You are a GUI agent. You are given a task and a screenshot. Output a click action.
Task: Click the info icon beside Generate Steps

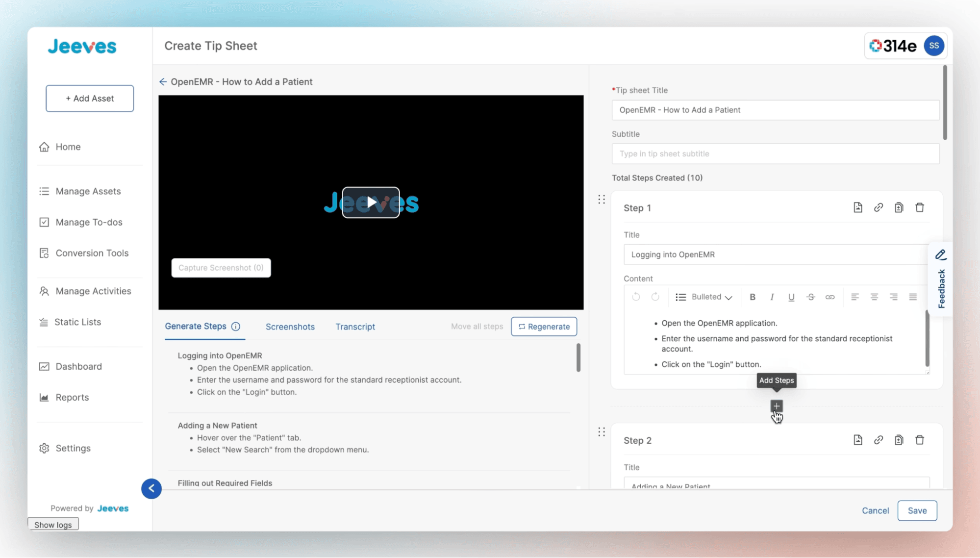[x=236, y=327]
